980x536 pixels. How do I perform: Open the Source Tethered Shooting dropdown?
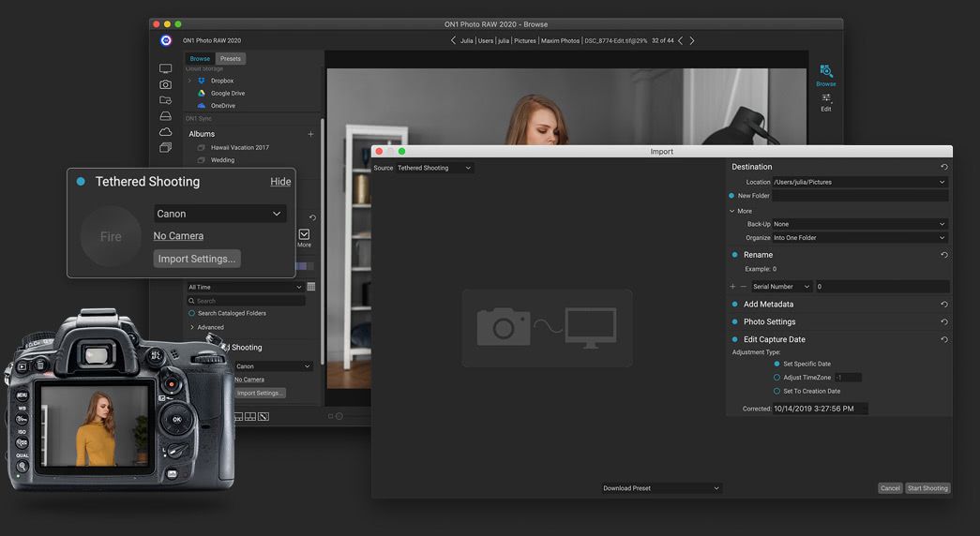(434, 168)
